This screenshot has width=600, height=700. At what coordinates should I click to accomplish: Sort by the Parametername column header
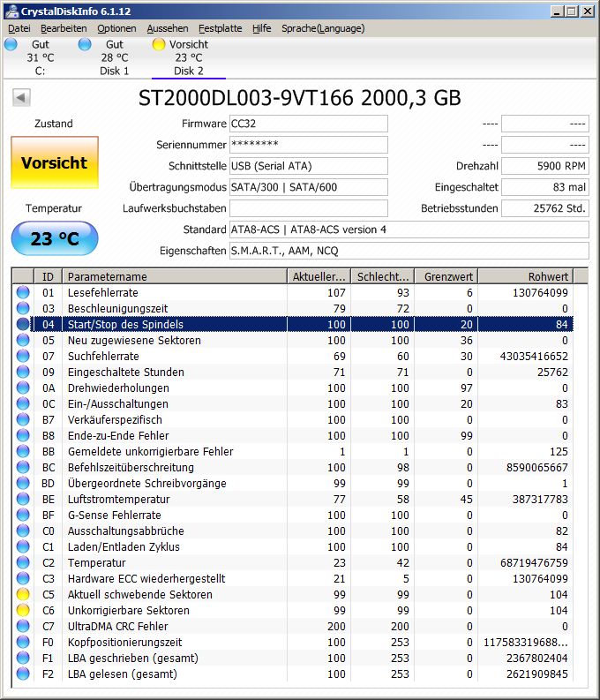click(x=175, y=276)
